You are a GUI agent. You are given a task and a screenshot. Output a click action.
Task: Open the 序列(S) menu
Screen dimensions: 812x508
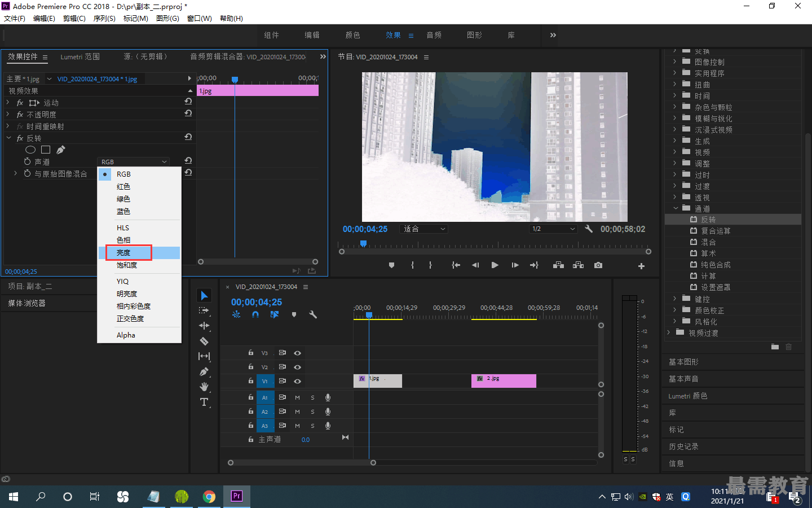[x=104, y=18]
